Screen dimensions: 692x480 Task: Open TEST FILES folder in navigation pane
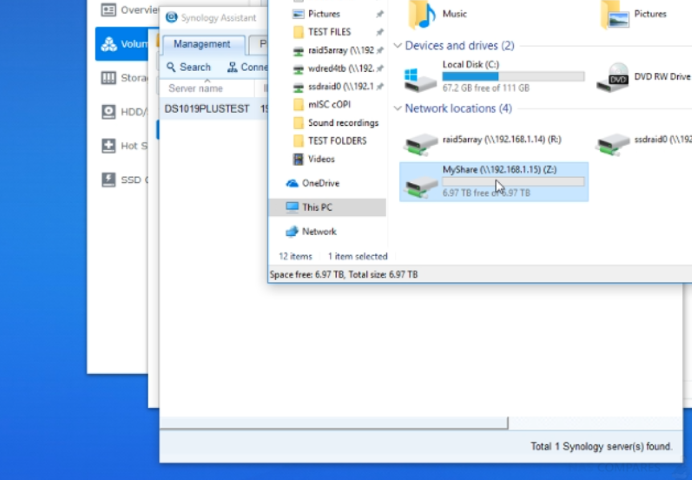[329, 32]
